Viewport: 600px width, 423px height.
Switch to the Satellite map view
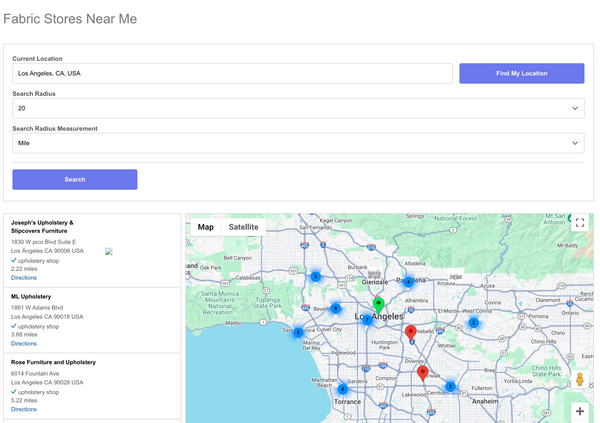click(243, 227)
